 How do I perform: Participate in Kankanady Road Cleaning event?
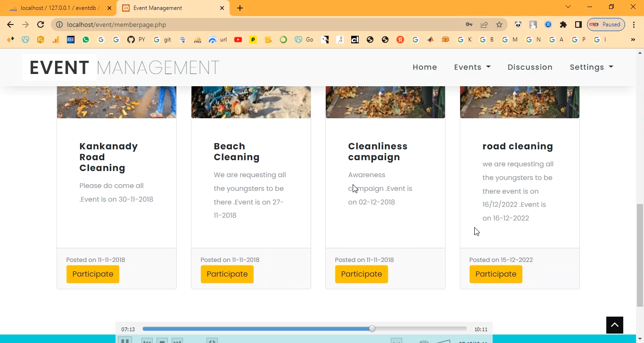pos(93,274)
